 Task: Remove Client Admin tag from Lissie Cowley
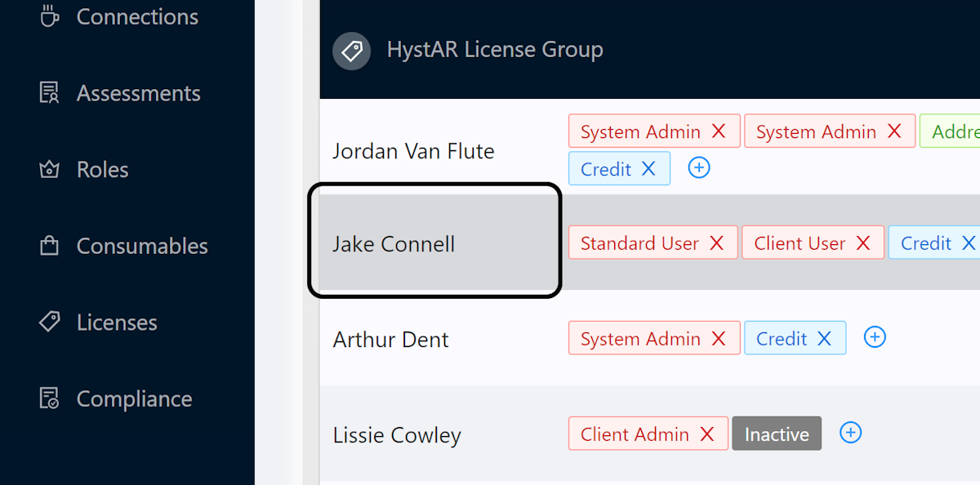(707, 434)
